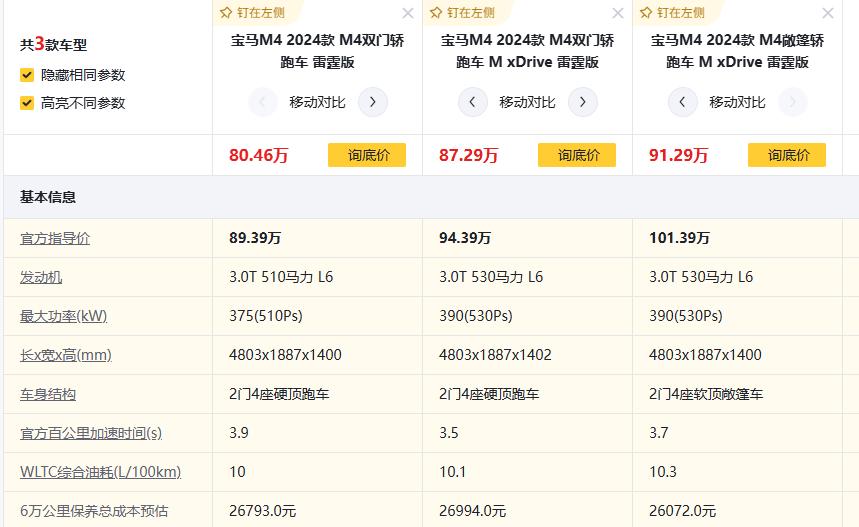Open title M4双门轿跑车 M xDrive 雷霆版
The height and width of the screenshot is (527, 859).
(x=527, y=51)
